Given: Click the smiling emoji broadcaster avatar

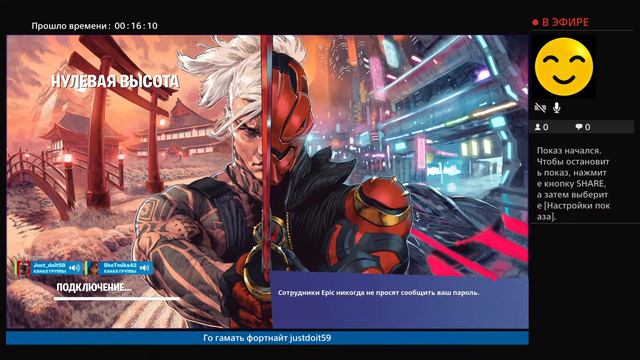Looking at the screenshot, I should pyautogui.click(x=564, y=67).
